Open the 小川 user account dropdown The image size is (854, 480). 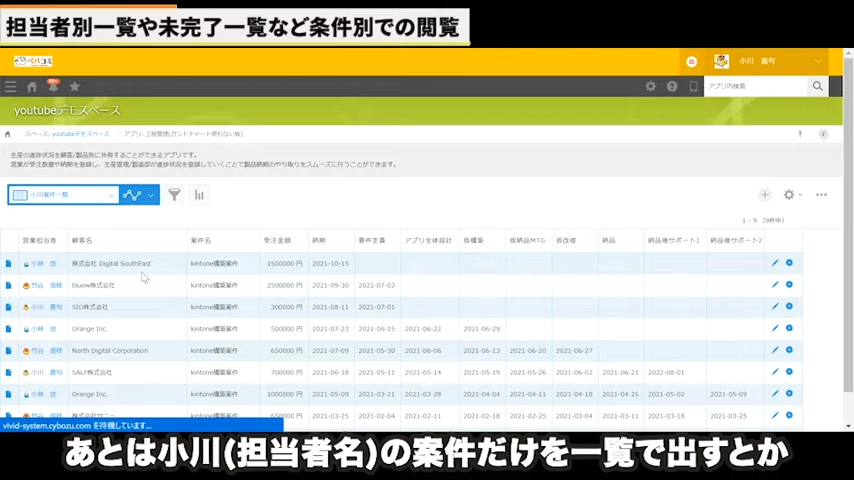768,62
